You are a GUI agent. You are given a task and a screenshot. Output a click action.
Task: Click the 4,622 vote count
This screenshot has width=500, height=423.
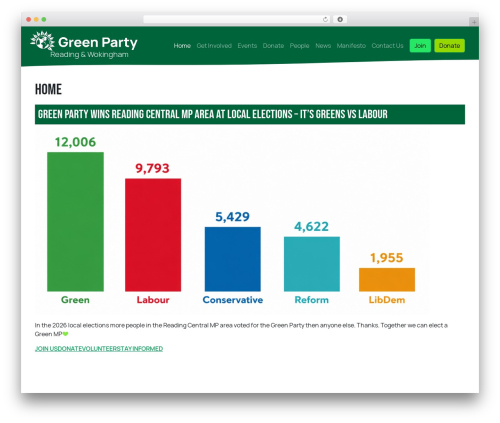[x=311, y=227]
